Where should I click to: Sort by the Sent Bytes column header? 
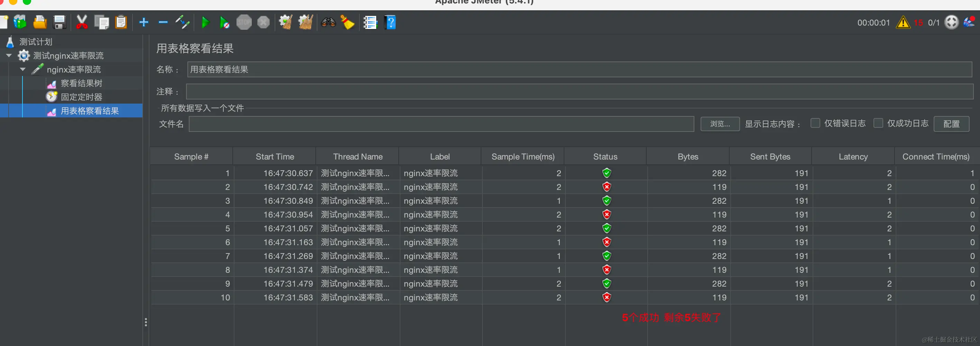click(770, 156)
